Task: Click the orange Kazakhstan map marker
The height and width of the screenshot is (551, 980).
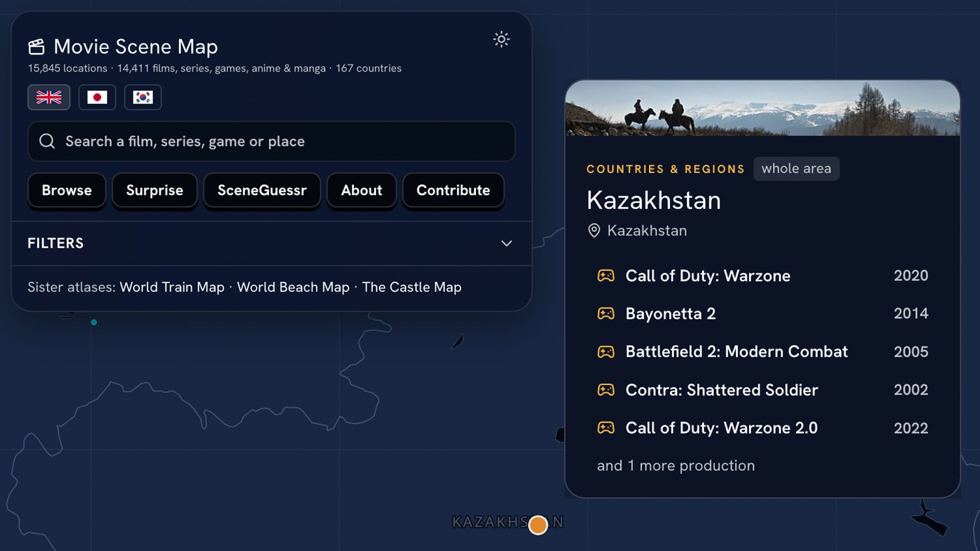Action: pyautogui.click(x=538, y=524)
